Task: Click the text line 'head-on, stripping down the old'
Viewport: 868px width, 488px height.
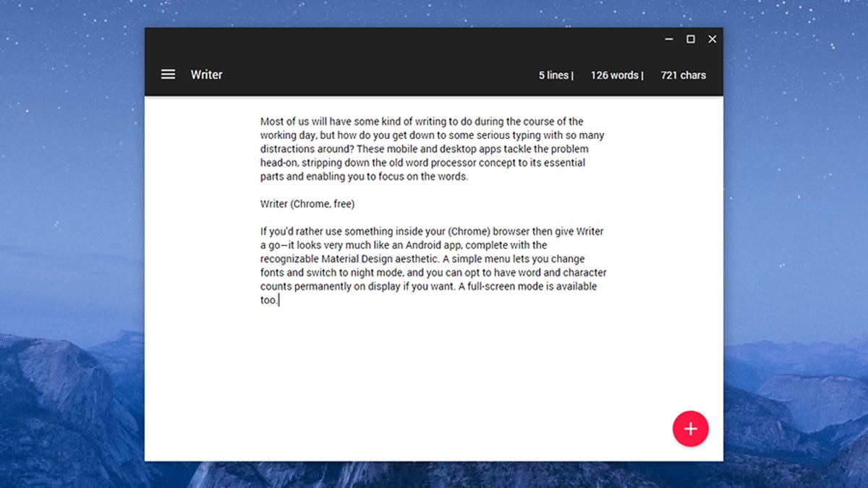Action: (423, 163)
